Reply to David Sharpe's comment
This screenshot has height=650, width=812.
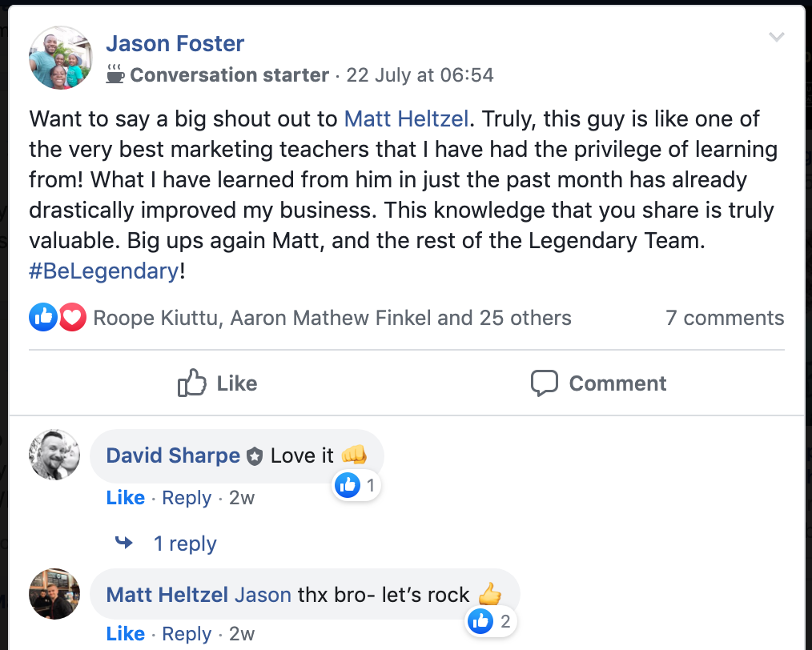pos(187,498)
